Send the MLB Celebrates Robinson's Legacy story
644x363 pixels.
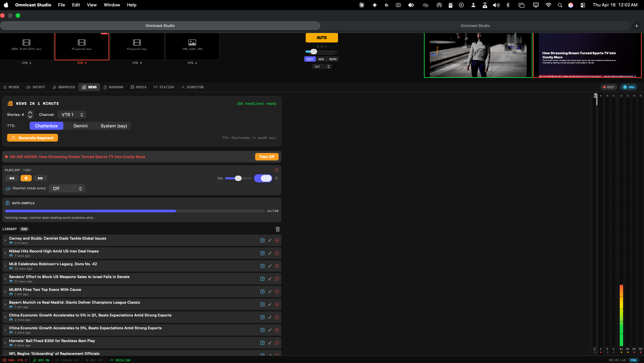coord(262,266)
